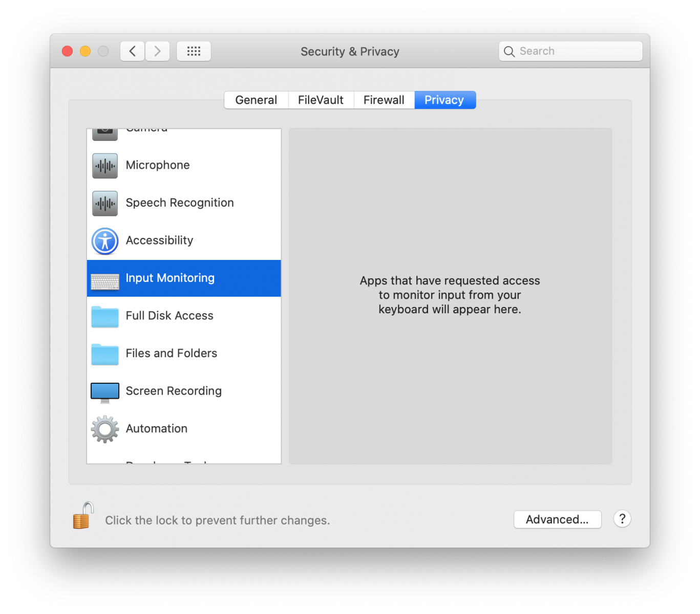
Task: Switch to the General tab
Action: tap(256, 100)
